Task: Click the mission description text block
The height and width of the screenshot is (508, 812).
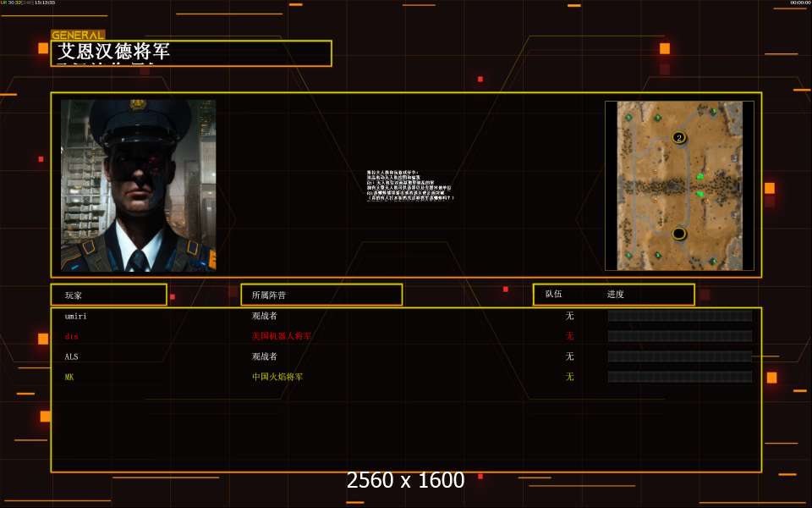Action: click(410, 185)
